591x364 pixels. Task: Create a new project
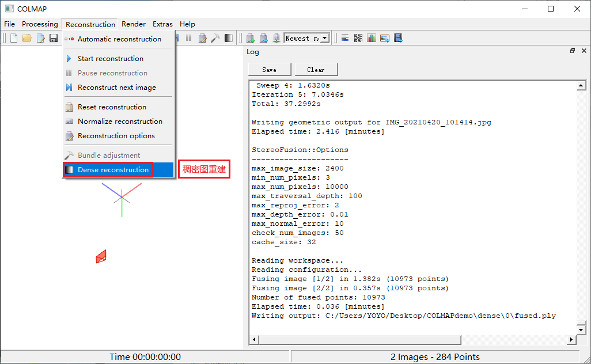pos(13,37)
